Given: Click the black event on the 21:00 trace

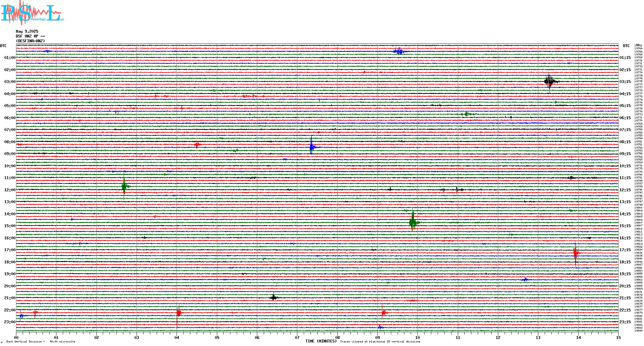Looking at the screenshot, I should (274, 297).
